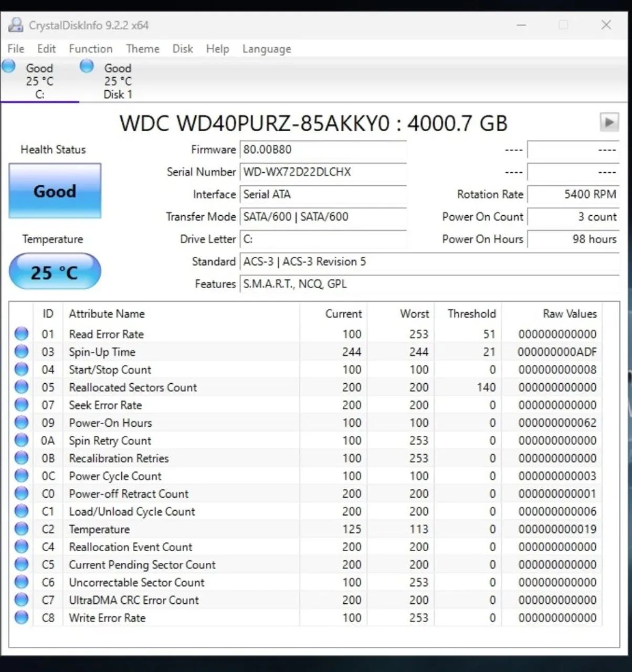Switch to the Disk 1 tab
This screenshot has height=672, width=632.
(x=118, y=81)
